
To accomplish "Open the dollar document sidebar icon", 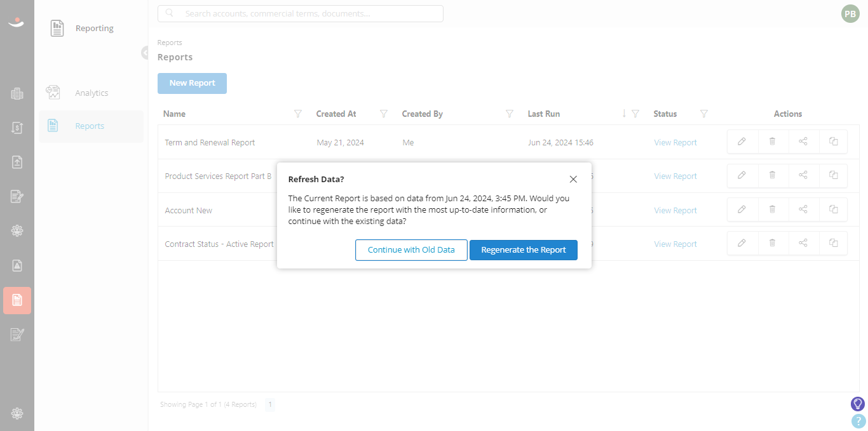I will click(17, 128).
